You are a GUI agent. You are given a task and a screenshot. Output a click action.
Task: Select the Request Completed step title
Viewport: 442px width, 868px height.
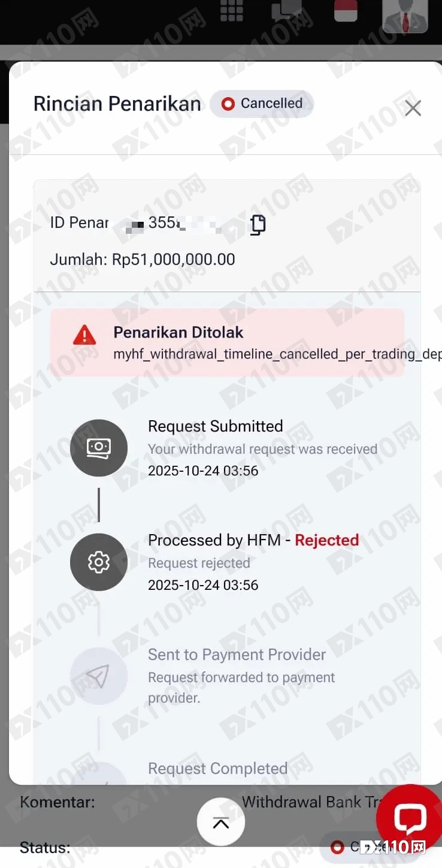217,768
